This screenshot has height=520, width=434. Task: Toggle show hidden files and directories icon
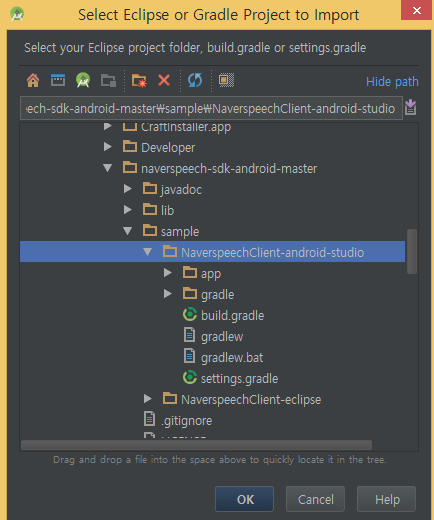pos(226,80)
